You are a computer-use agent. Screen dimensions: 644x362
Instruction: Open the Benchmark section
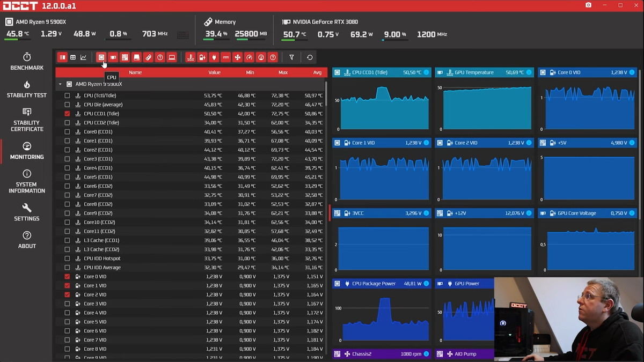click(x=27, y=62)
